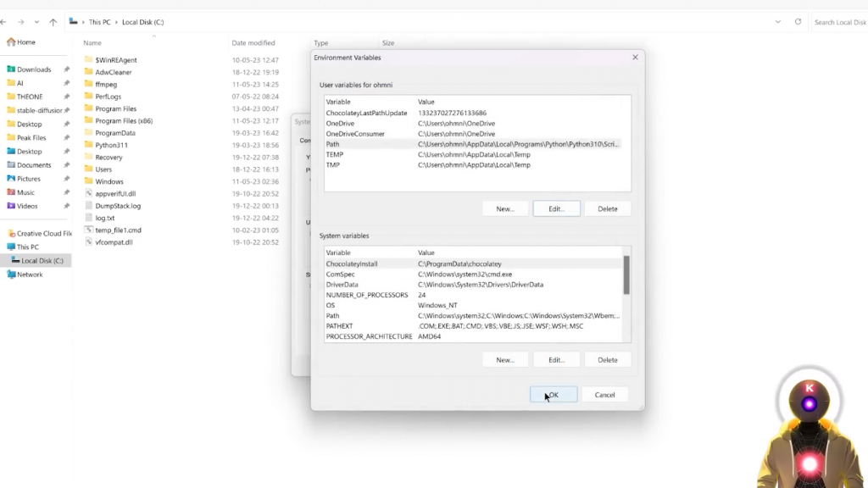Select PATHEXT system variable
The height and width of the screenshot is (488, 868).
pyautogui.click(x=473, y=326)
